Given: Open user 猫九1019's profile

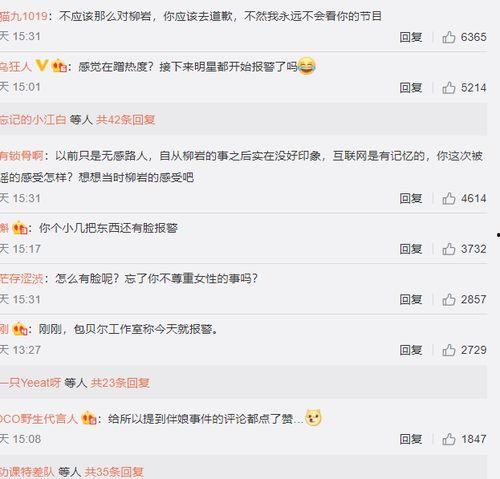Looking at the screenshot, I should coord(23,16).
